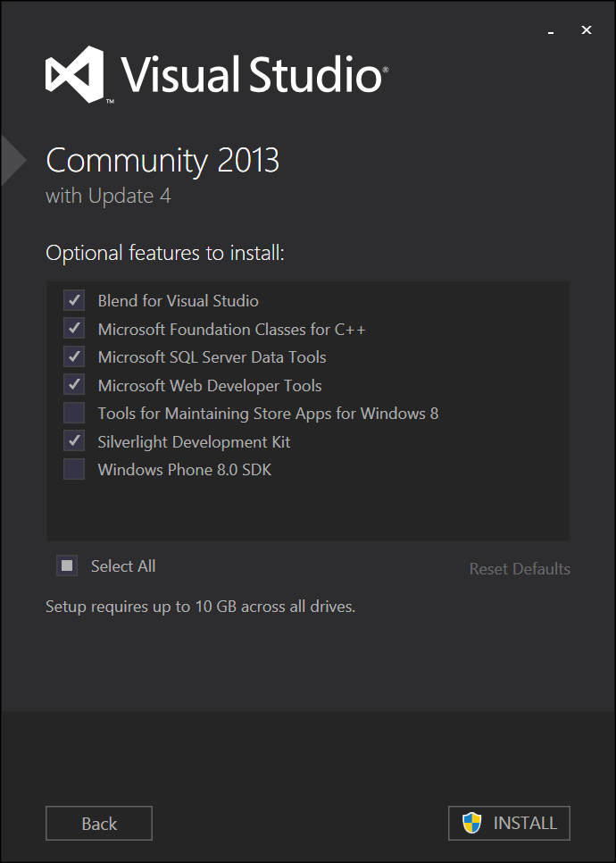Disable Microsoft Foundation Classes for C++

(74, 328)
